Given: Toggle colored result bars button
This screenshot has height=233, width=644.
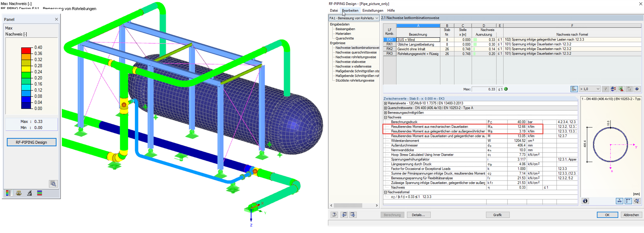Looking at the screenshot, I should tap(574, 89).
